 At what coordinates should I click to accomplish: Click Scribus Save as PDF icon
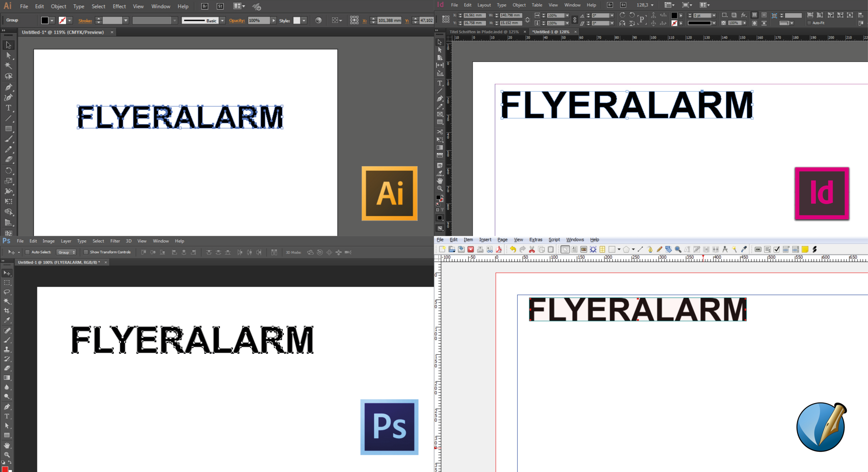click(x=499, y=250)
